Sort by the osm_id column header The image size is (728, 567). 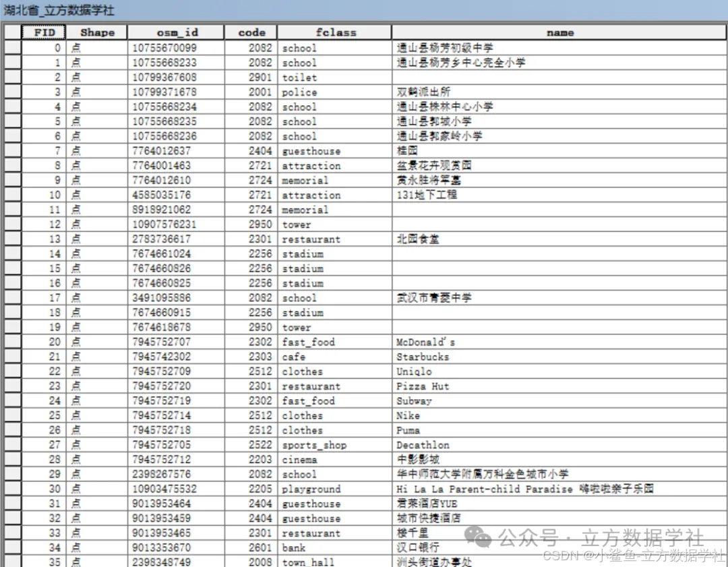pyautogui.click(x=177, y=32)
